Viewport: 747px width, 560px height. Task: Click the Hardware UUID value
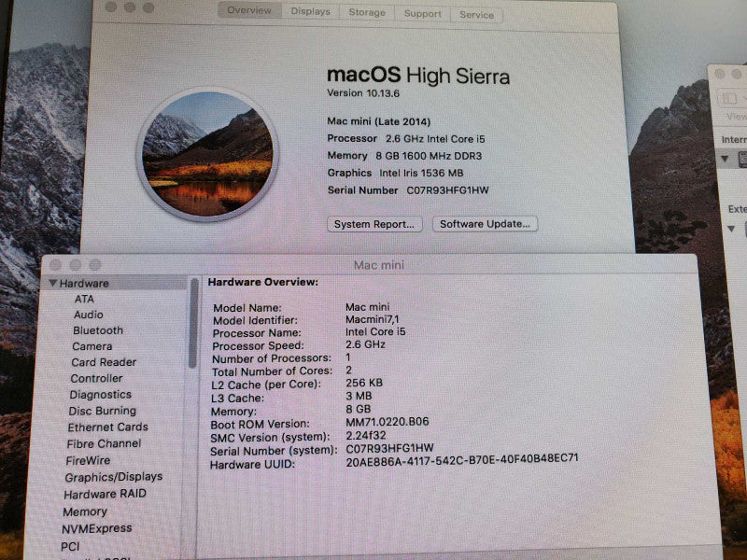click(x=462, y=460)
